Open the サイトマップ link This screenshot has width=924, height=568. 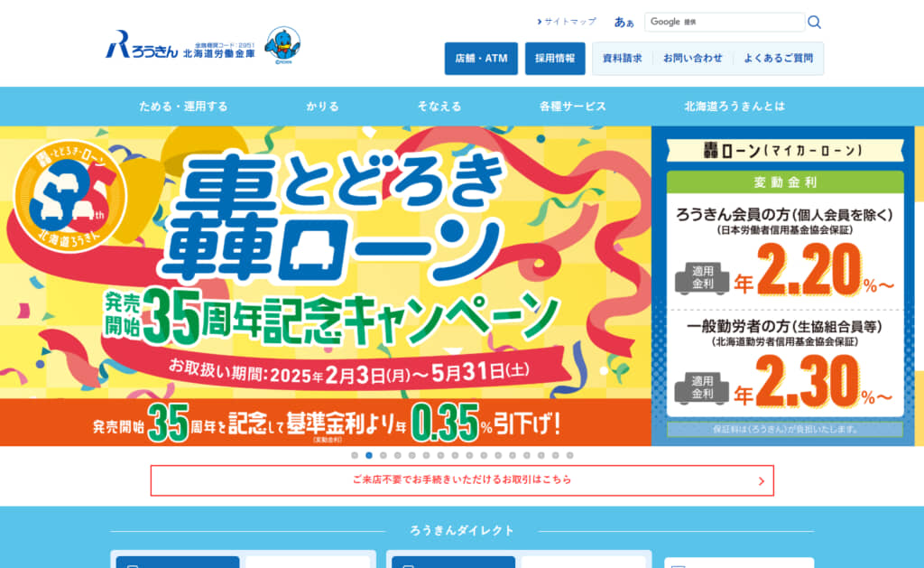pyautogui.click(x=567, y=22)
